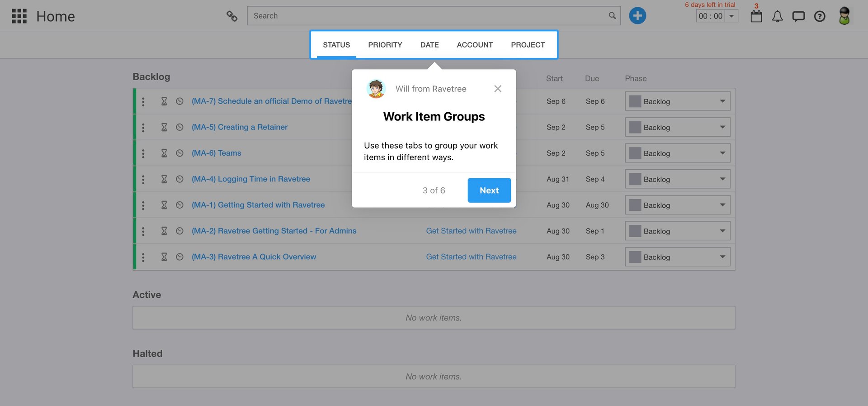Viewport: 868px width, 406px height.
Task: Open three-dot menu for MA-2 row
Action: coord(143,231)
